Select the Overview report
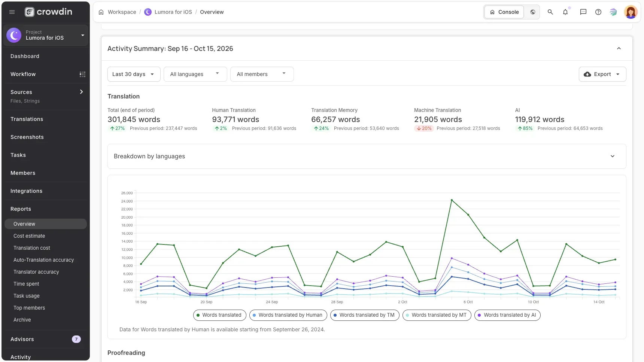 (x=46, y=224)
